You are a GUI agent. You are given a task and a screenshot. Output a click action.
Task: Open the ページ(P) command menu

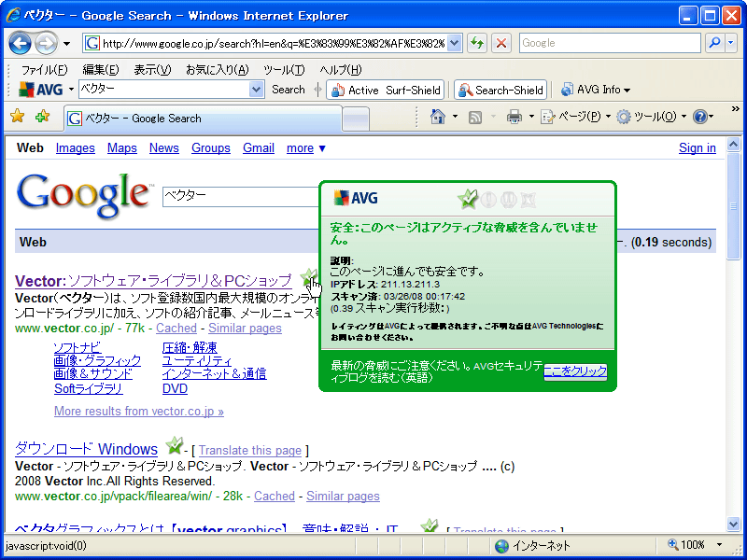click(x=576, y=117)
